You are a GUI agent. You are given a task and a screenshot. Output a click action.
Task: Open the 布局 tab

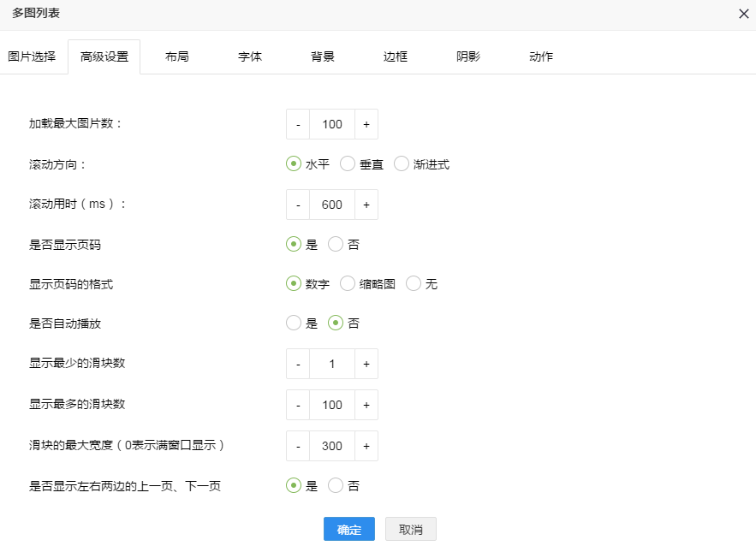pos(177,56)
